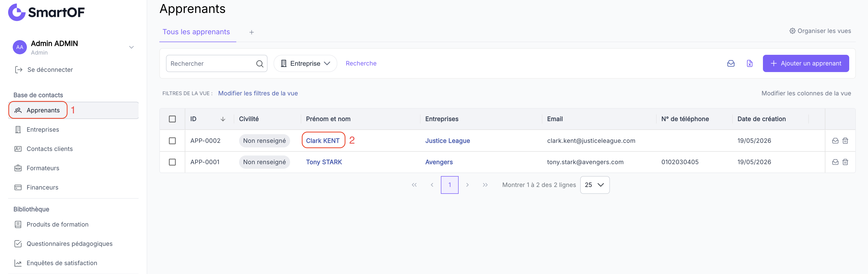Click the search magnifier icon
The image size is (868, 274).
pos(259,64)
